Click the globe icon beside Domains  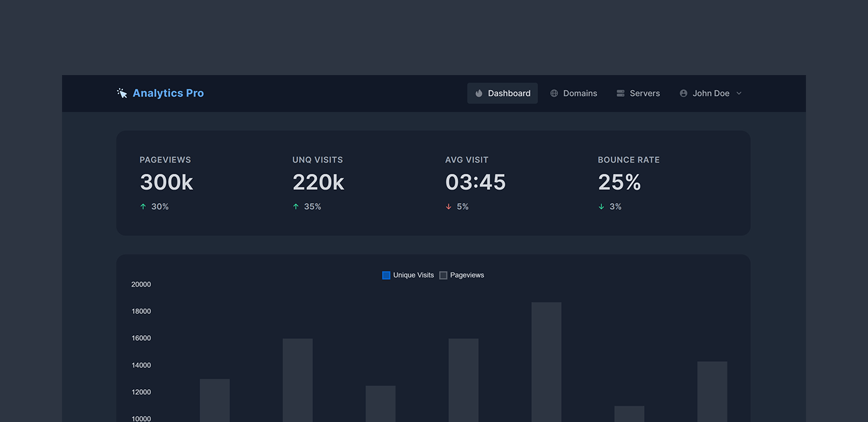(x=553, y=92)
